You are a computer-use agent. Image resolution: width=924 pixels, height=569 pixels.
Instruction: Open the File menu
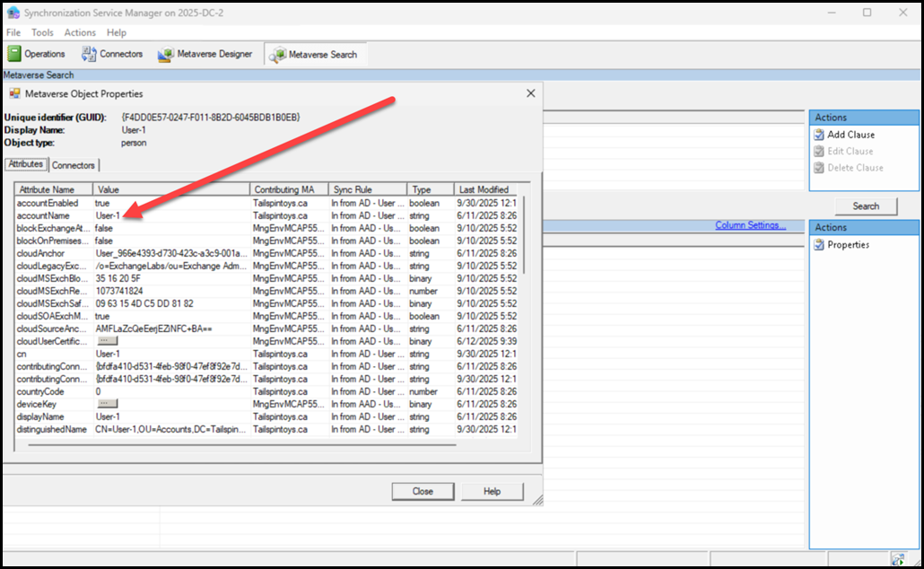[x=13, y=32]
